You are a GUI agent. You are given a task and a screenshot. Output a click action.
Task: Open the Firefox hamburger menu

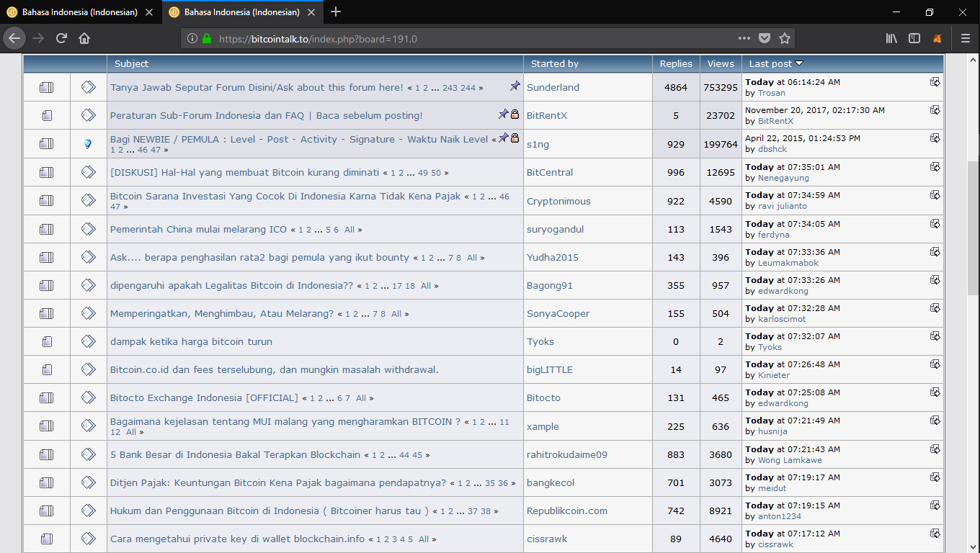(966, 38)
